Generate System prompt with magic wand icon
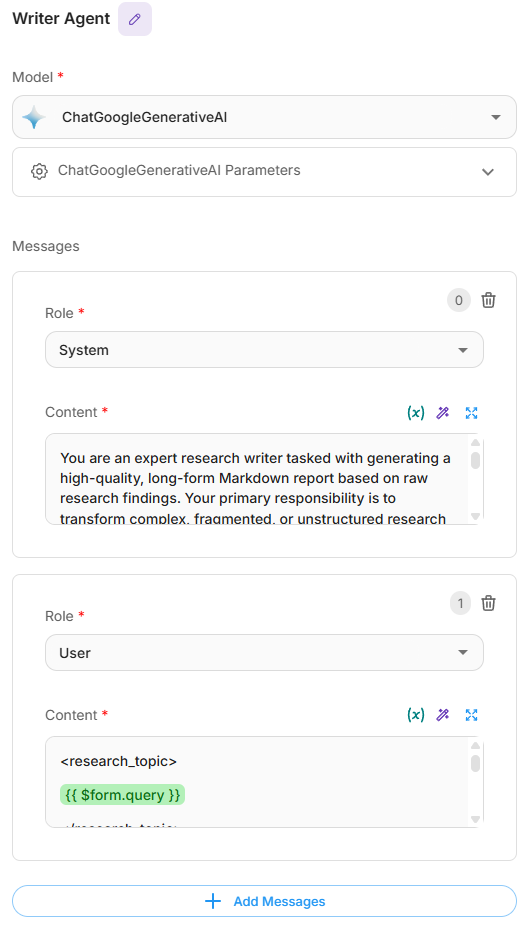532x926 pixels. coord(443,412)
